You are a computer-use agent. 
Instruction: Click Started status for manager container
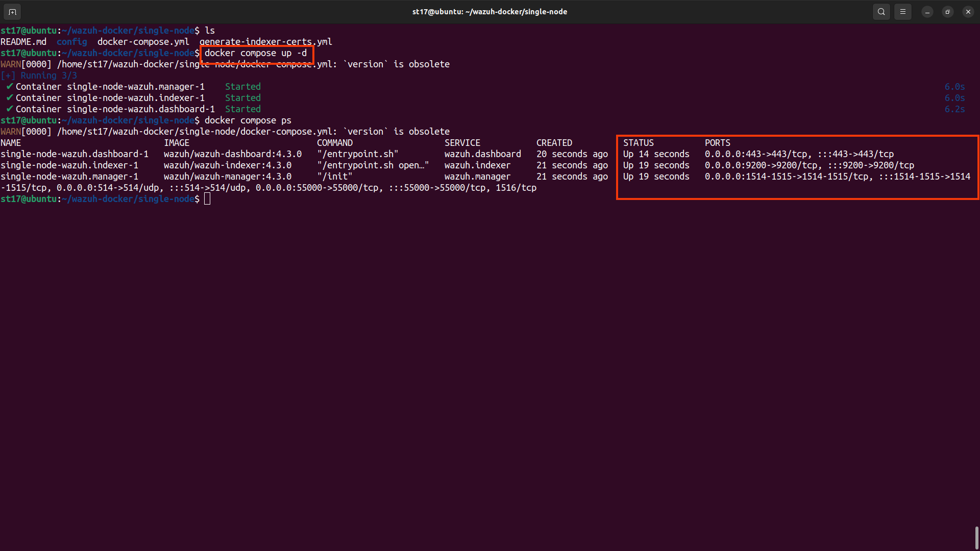[243, 87]
